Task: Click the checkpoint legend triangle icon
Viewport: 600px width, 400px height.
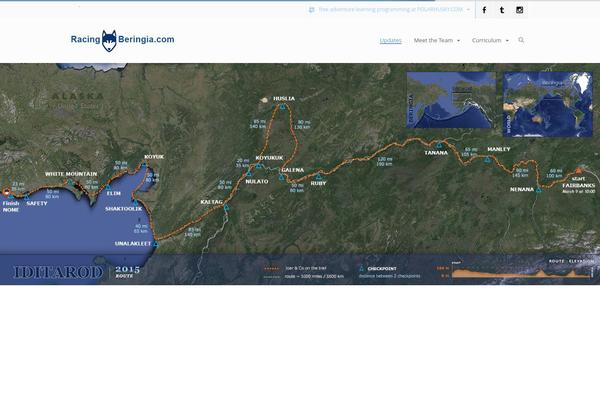Action: 361,268
